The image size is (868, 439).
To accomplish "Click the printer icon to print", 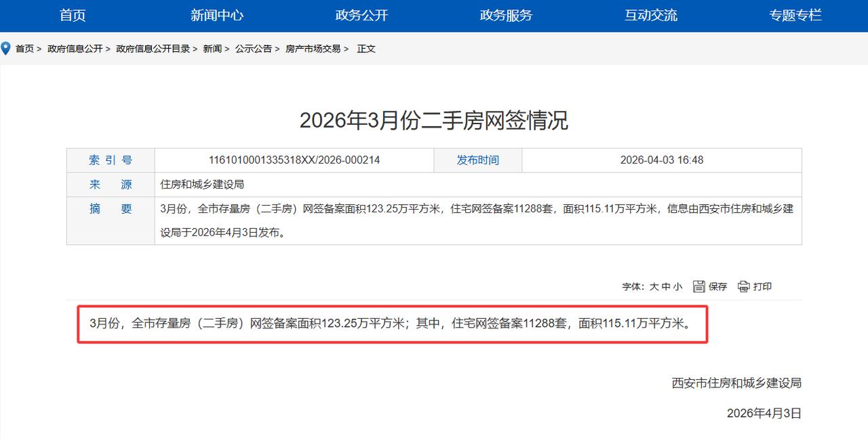I will pos(743,286).
